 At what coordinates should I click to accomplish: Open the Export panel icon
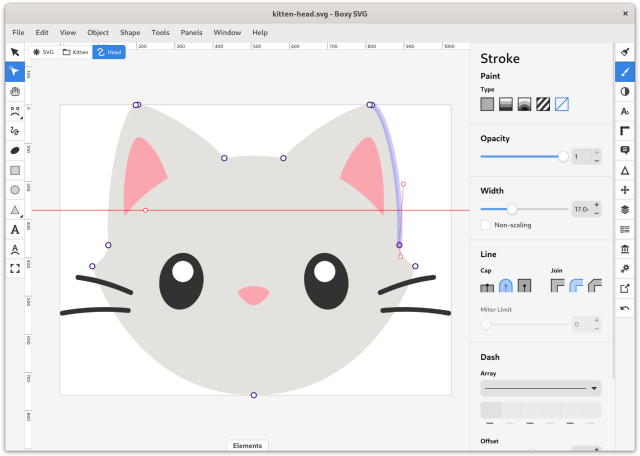(x=625, y=288)
